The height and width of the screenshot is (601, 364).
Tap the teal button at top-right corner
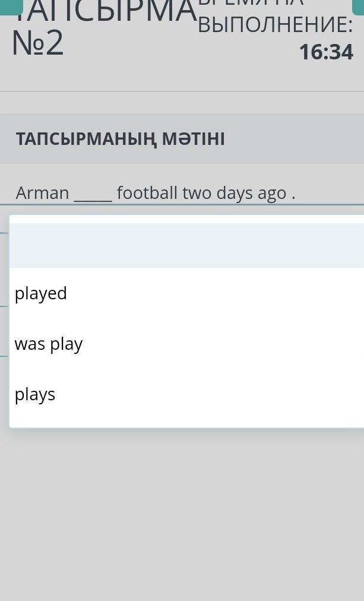click(x=358, y=5)
